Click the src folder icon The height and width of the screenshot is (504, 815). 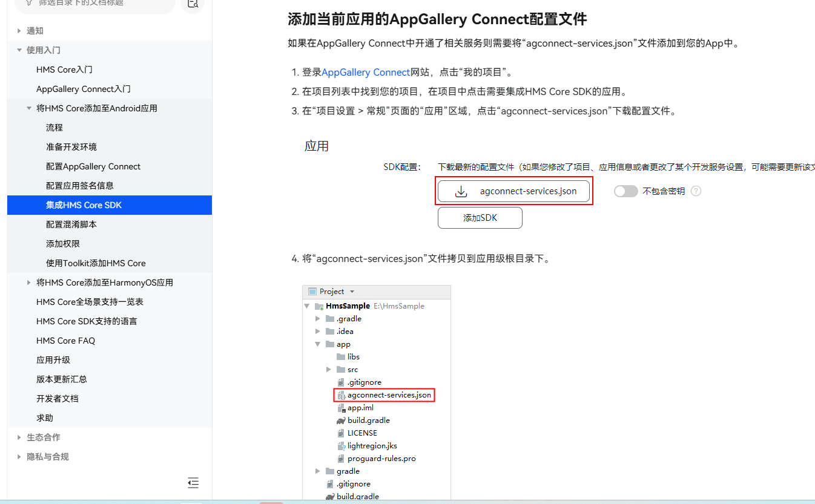(341, 370)
